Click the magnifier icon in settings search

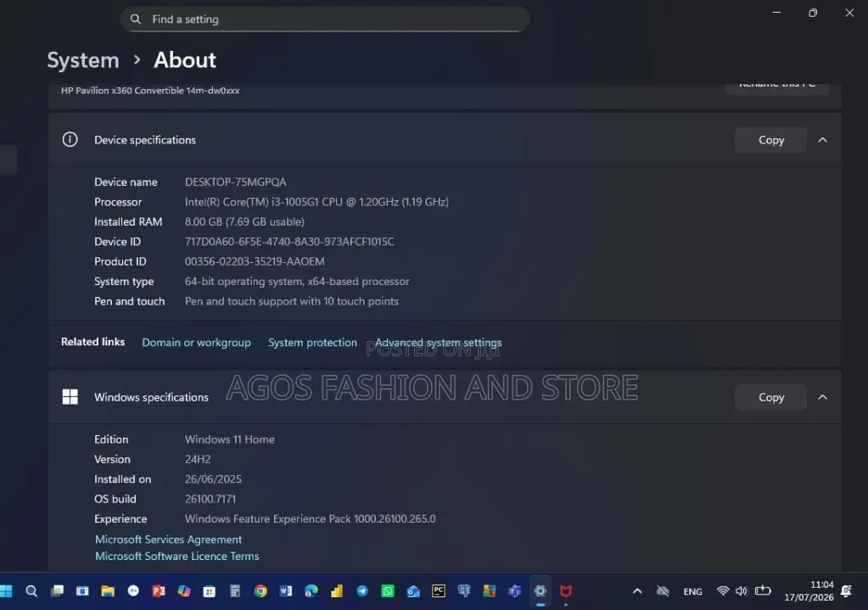point(136,20)
